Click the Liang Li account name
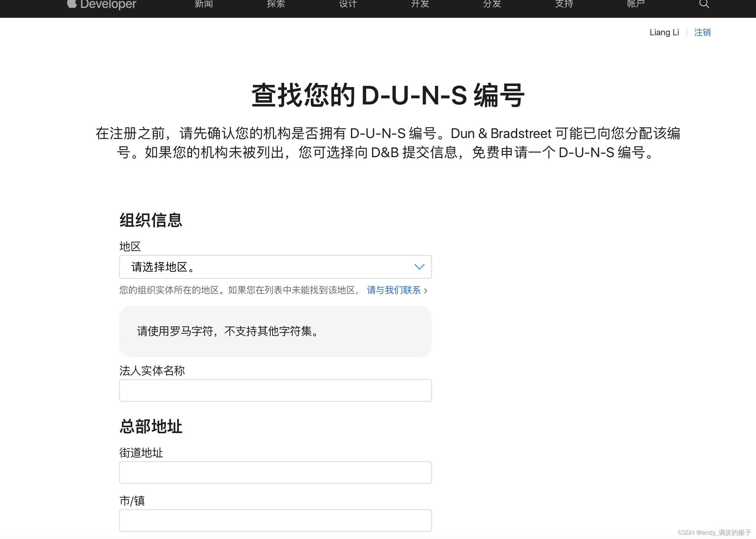Screen dimensions: 756x539 (664, 32)
